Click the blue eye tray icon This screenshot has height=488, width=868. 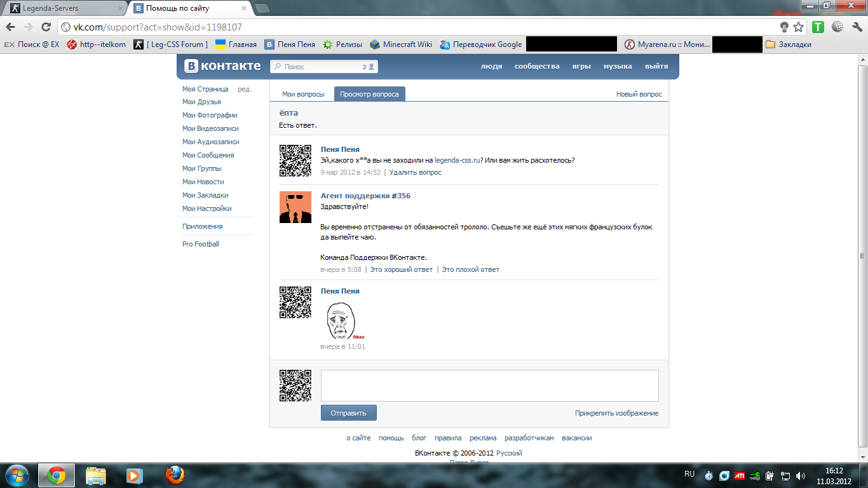(724, 475)
